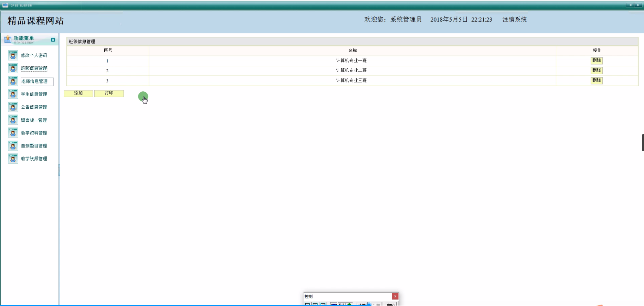
Task: Delete the 计算机专业三班 row
Action: pos(597,80)
